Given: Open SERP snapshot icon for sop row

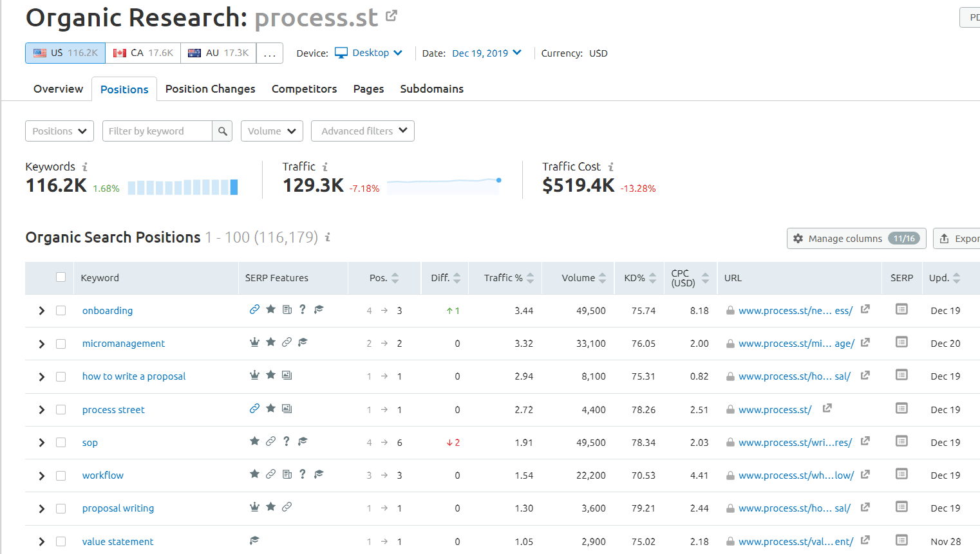Looking at the screenshot, I should (901, 441).
